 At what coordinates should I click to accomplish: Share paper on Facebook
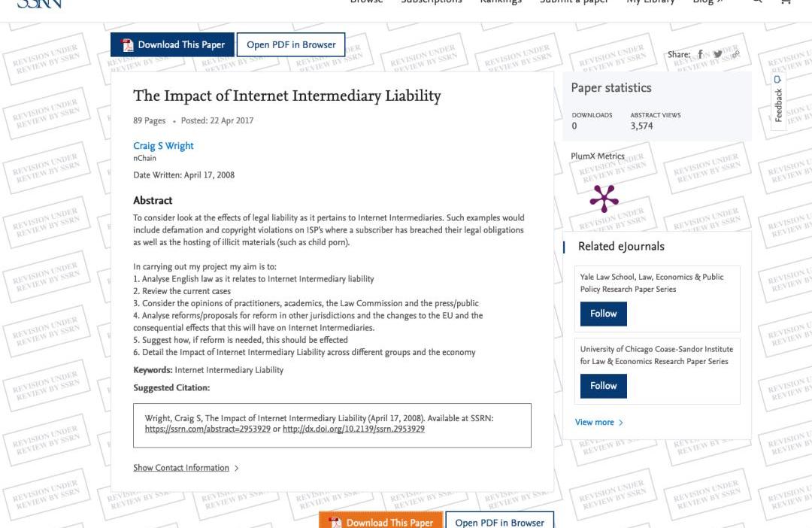point(700,54)
